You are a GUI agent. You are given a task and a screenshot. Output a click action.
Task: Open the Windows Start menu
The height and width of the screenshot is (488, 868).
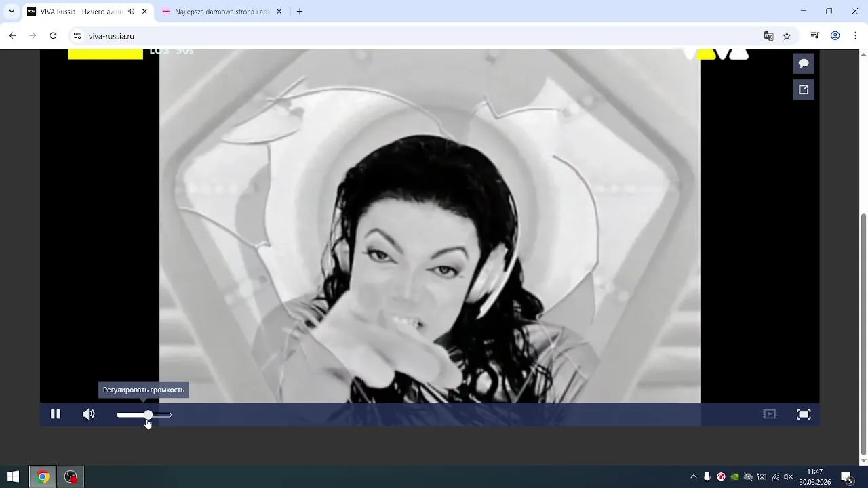13,477
